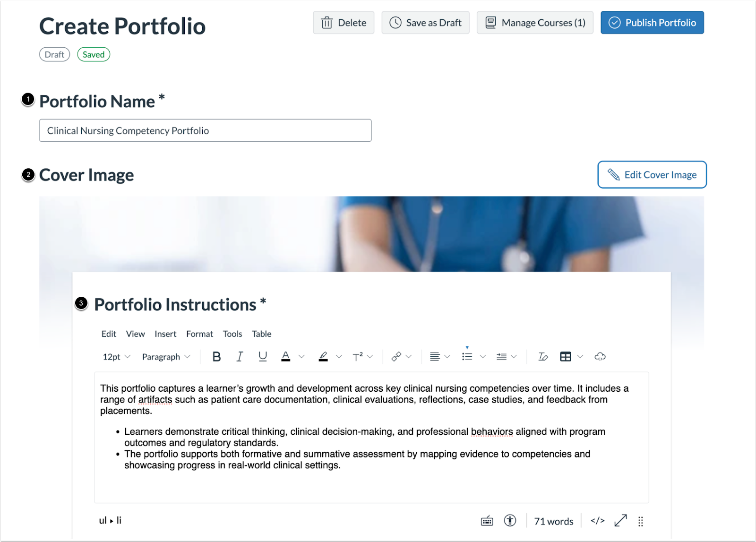The height and width of the screenshot is (542, 756).
Task: Click the accessibility checker icon
Action: click(x=510, y=520)
